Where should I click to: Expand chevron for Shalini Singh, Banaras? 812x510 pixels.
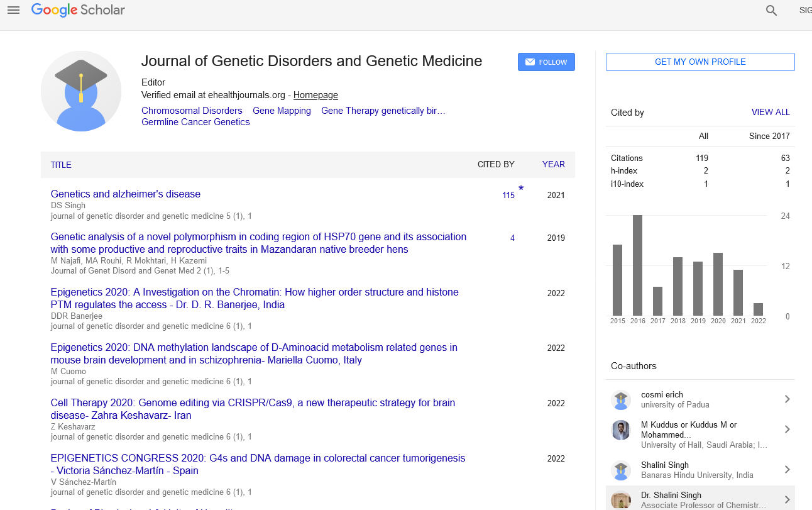[787, 470]
